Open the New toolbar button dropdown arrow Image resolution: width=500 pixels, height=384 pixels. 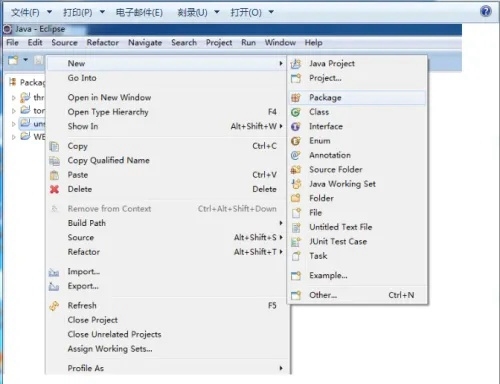[26, 60]
